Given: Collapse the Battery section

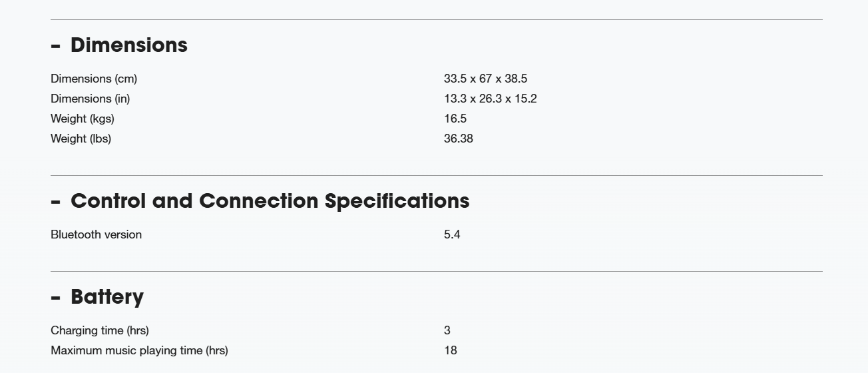Looking at the screenshot, I should (x=97, y=297).
